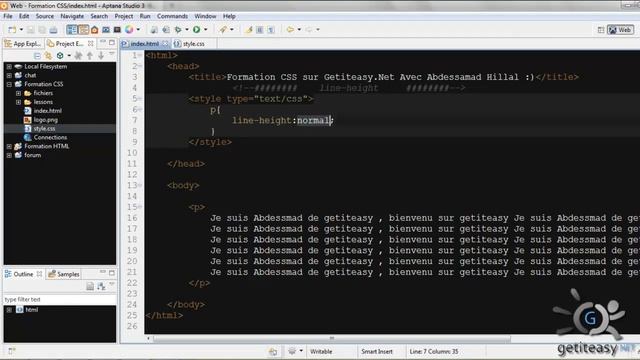
Task: Open the Project menu
Action: 124,16
